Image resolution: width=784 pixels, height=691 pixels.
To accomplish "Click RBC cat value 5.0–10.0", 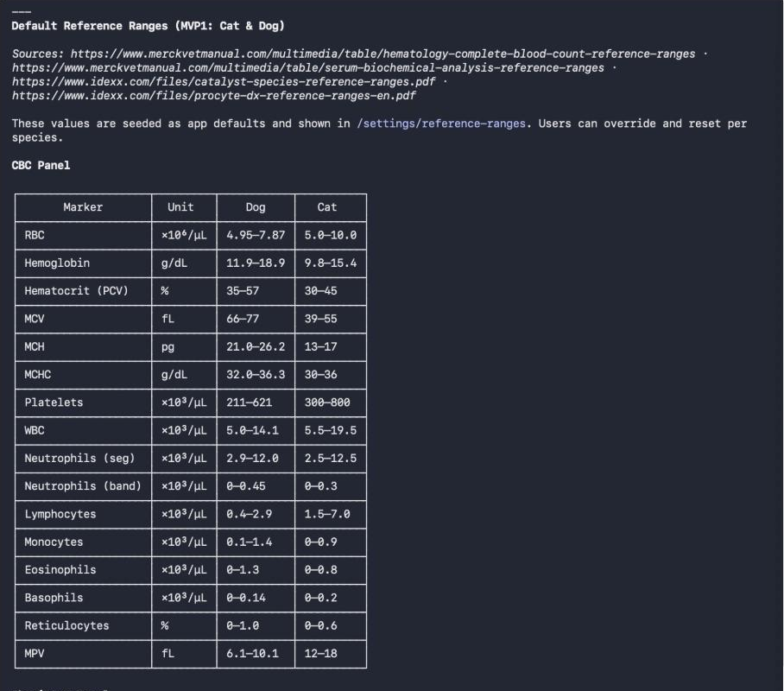I will (331, 235).
